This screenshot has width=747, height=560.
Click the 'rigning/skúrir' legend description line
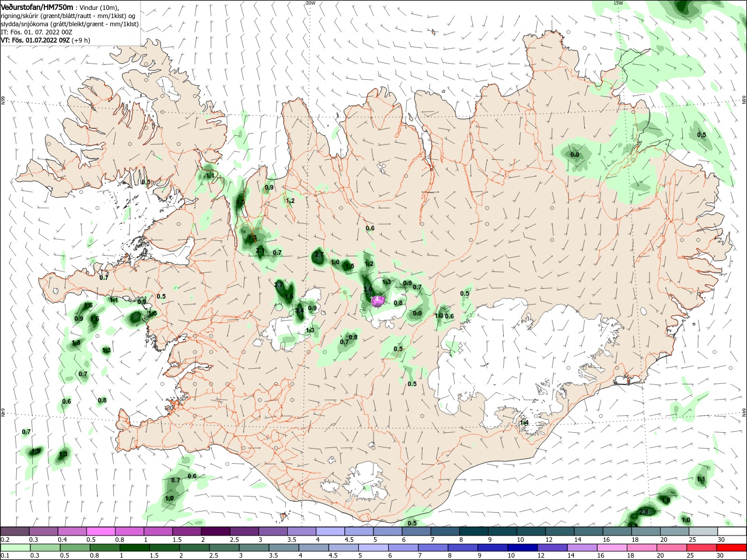pyautogui.click(x=68, y=16)
